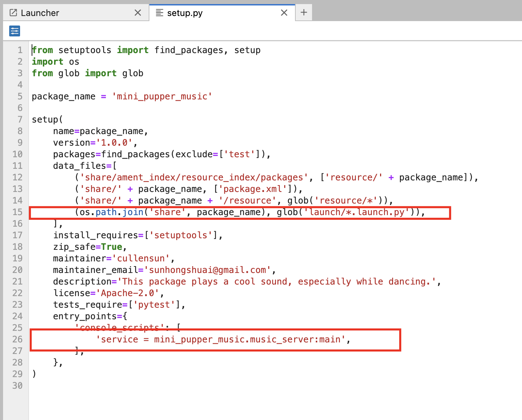Place cursor on 'mini_pupper_music' package name string
Image resolution: width=522 pixels, height=420 pixels.
click(x=162, y=96)
